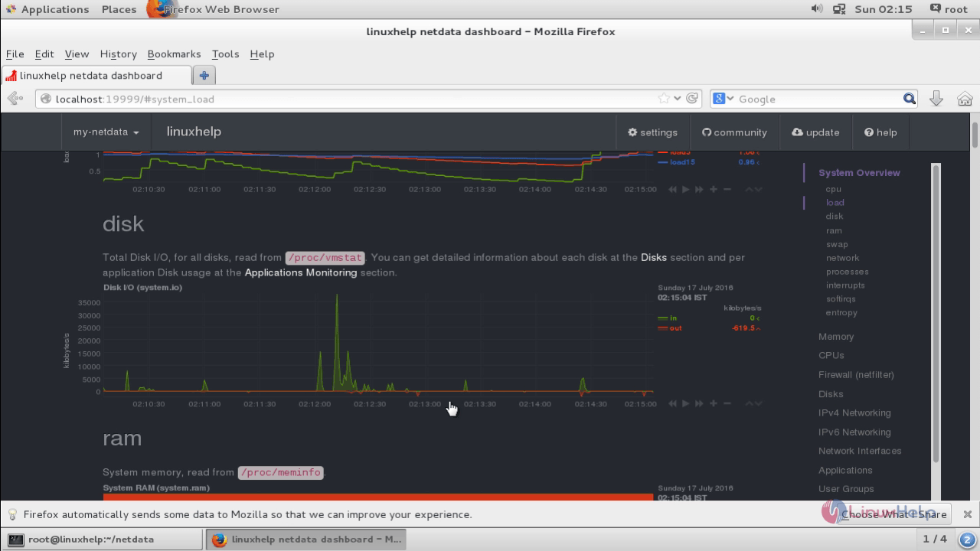Expand the CPUs section in sidebar
980x551 pixels.
click(831, 355)
